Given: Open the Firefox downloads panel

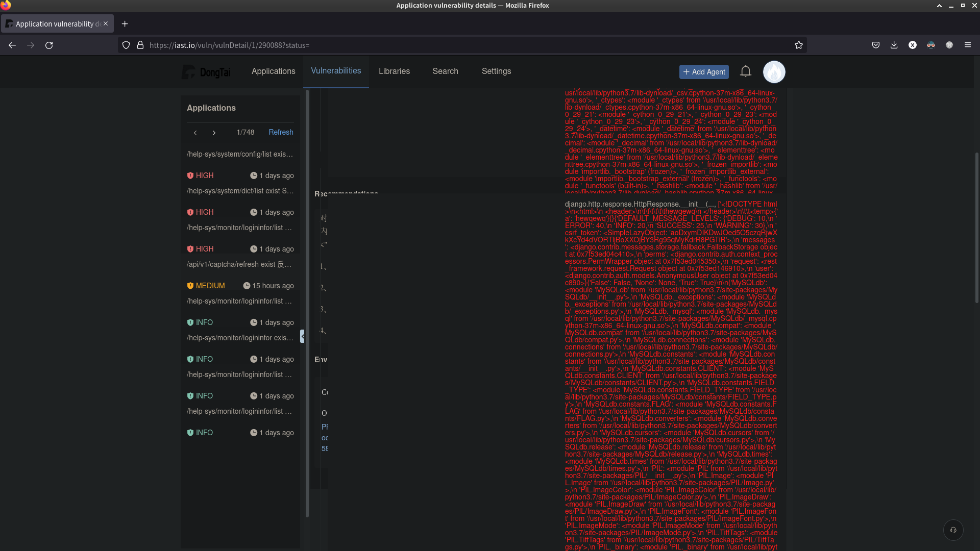Looking at the screenshot, I should tap(894, 45).
